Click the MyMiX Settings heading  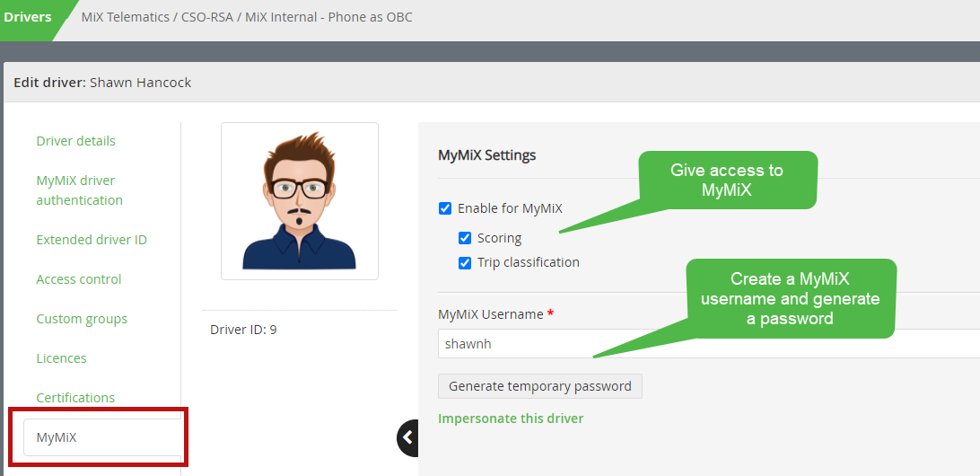tap(487, 154)
